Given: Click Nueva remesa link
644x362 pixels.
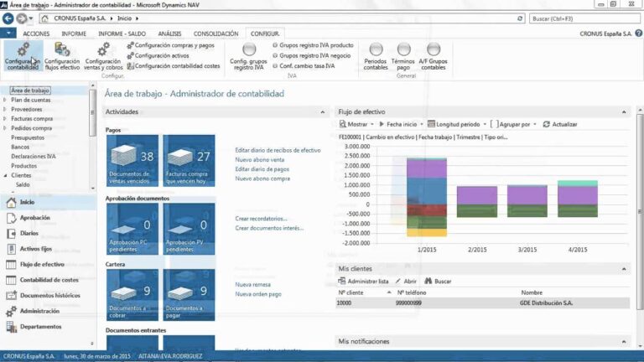Looking at the screenshot, I should coord(252,284).
